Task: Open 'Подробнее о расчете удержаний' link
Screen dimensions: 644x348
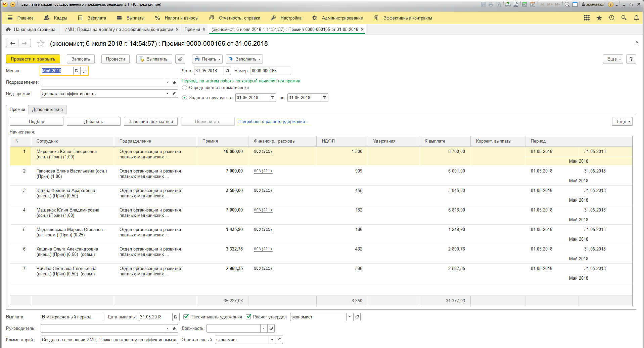Action: (x=273, y=121)
